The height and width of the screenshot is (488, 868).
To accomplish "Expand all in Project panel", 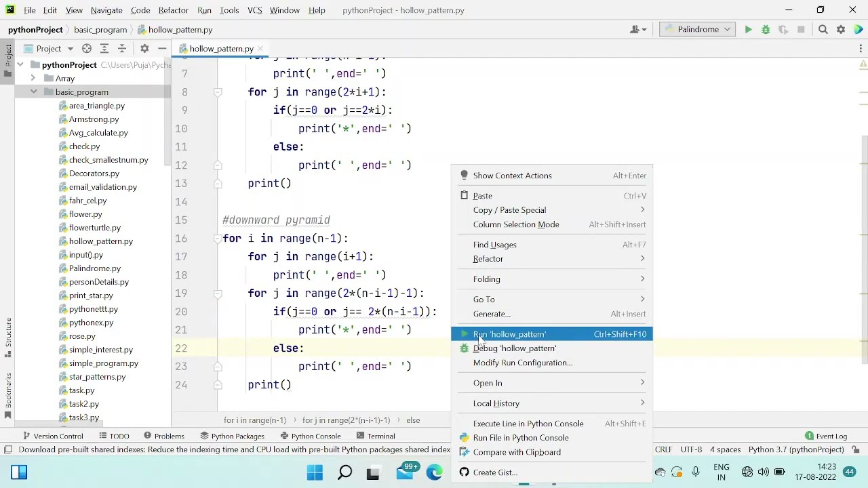I will (x=104, y=49).
